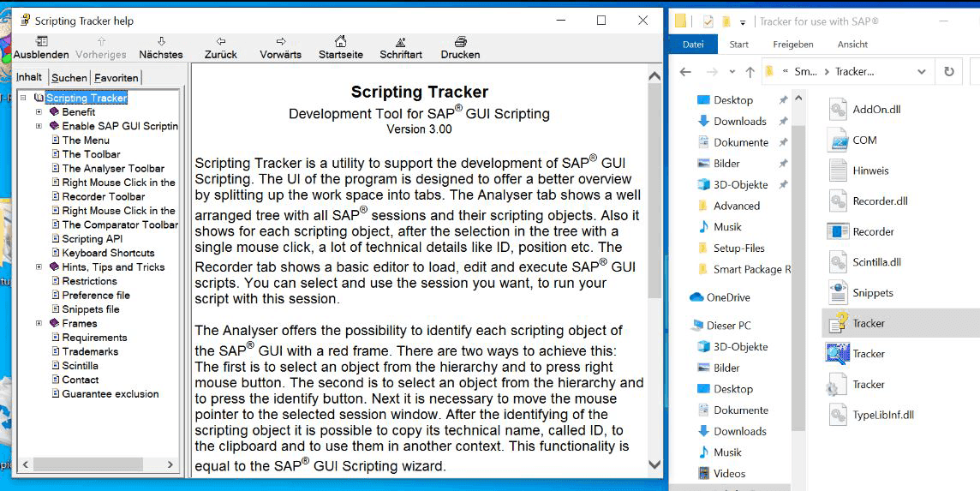Click tree pane horizontal scrollbar left arrow
Screen dimensions: 980x491
coord(26,464)
